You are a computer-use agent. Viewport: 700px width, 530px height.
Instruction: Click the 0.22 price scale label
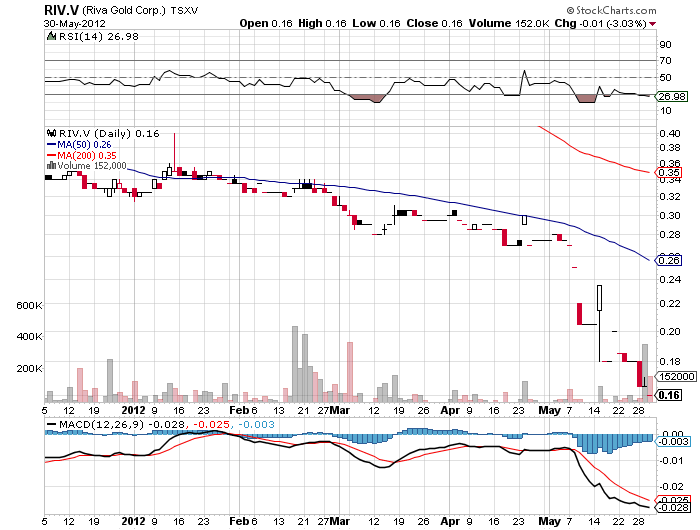(x=670, y=304)
